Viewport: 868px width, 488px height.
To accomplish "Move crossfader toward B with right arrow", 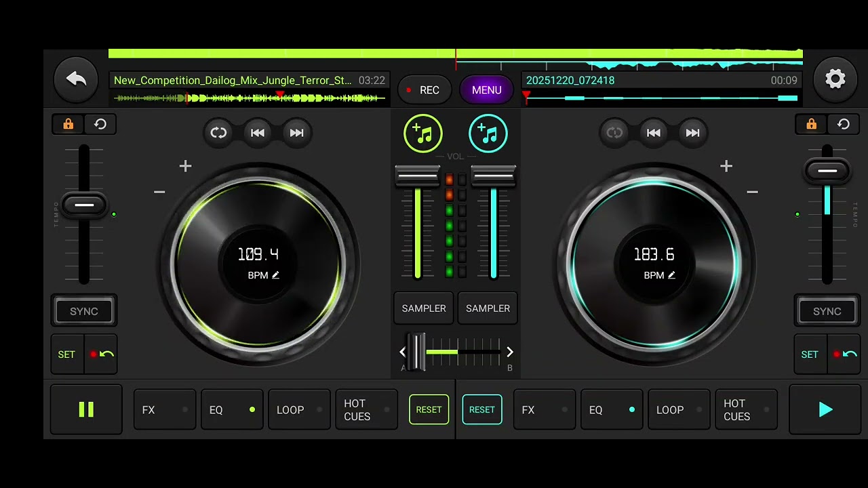I will (510, 352).
